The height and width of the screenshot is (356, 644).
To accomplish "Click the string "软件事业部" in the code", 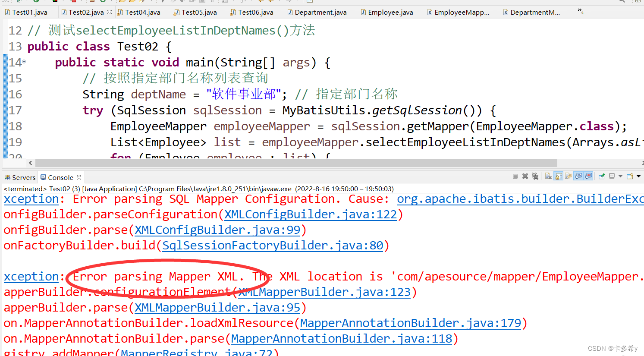I will [244, 95].
